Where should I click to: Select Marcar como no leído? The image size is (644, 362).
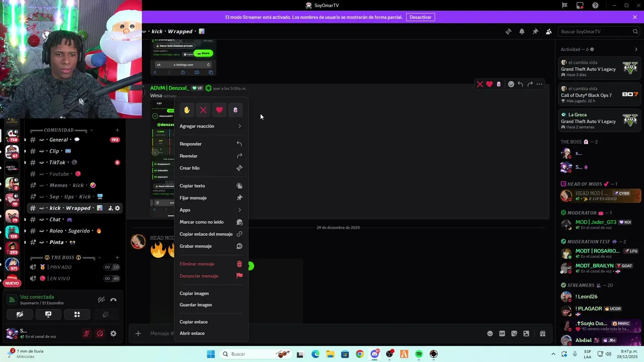click(x=211, y=222)
